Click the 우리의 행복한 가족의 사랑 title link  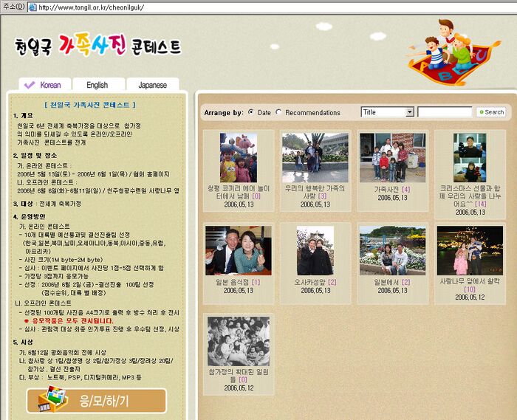315,192
